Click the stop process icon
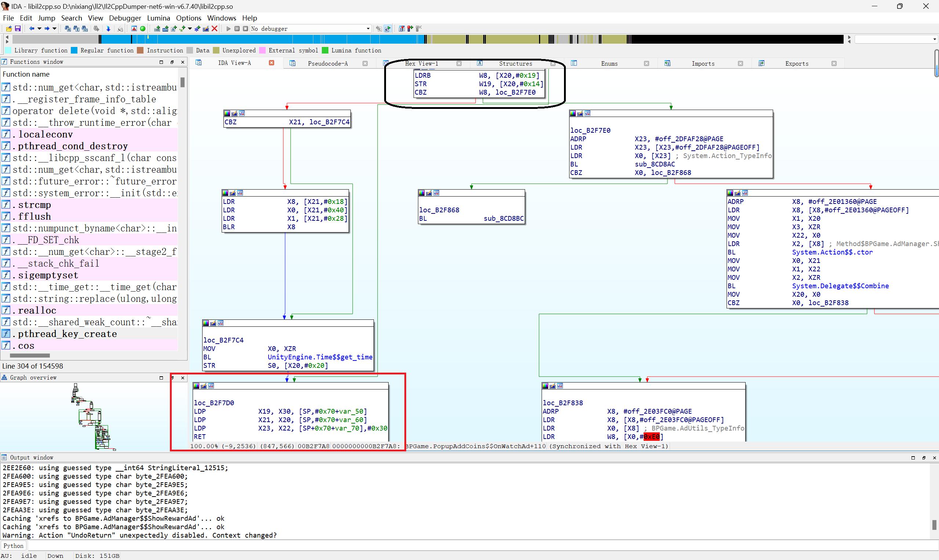The image size is (939, 560). [245, 29]
